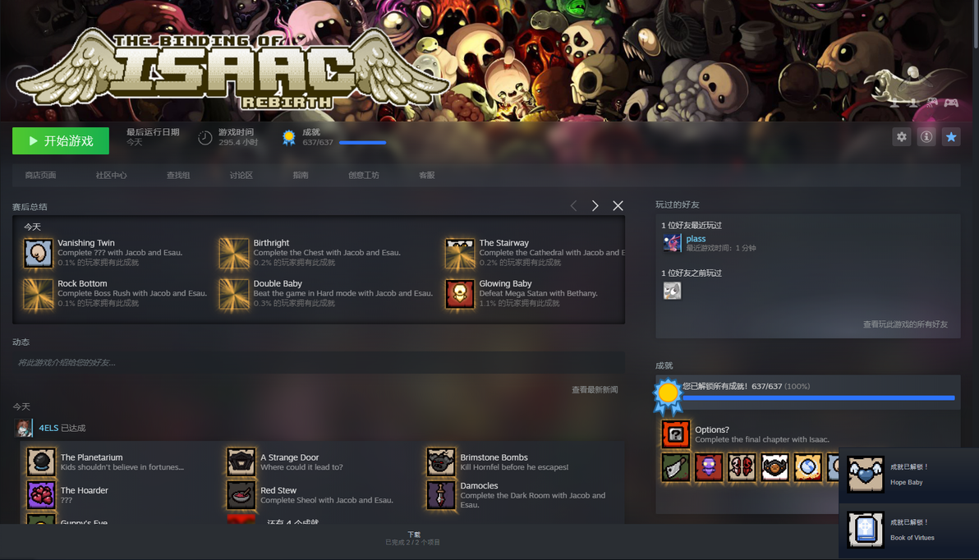Click plass friend avatar

pyautogui.click(x=672, y=243)
